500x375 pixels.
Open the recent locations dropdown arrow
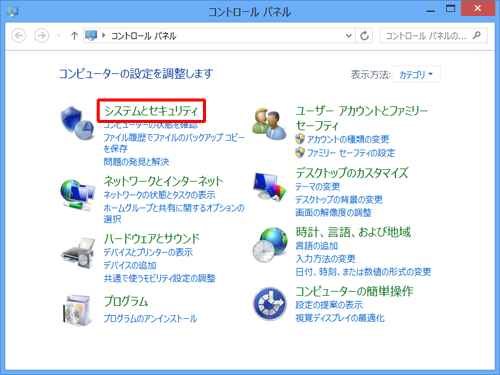[59, 35]
